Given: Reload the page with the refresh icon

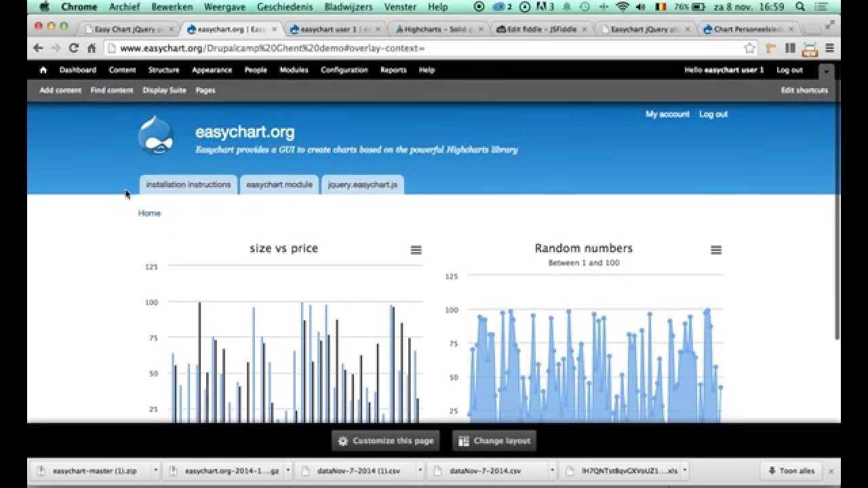Looking at the screenshot, I should click(74, 48).
